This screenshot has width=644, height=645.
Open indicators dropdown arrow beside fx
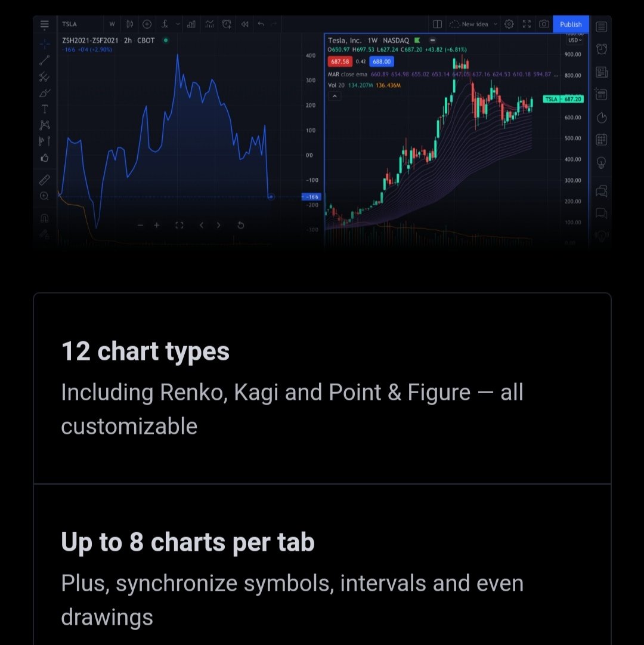coord(177,24)
